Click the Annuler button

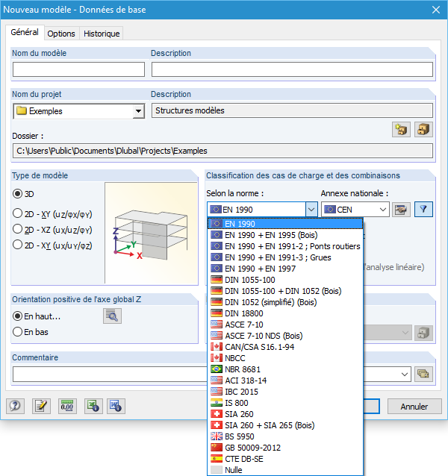pos(414,406)
